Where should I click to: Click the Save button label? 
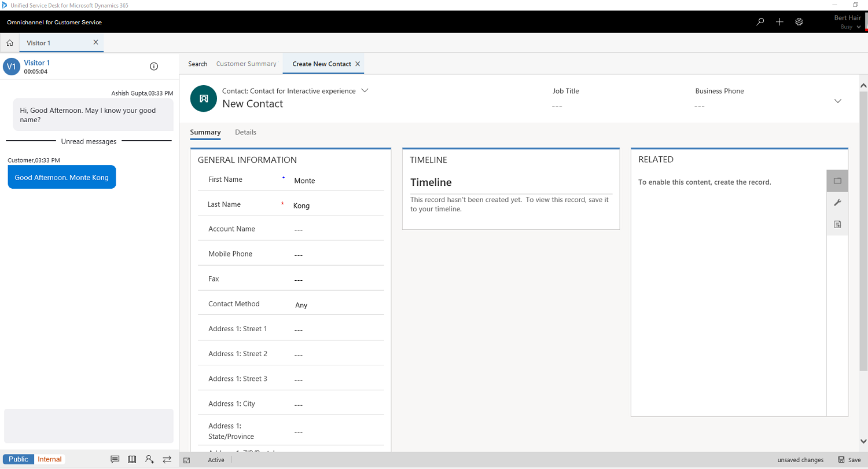854,460
